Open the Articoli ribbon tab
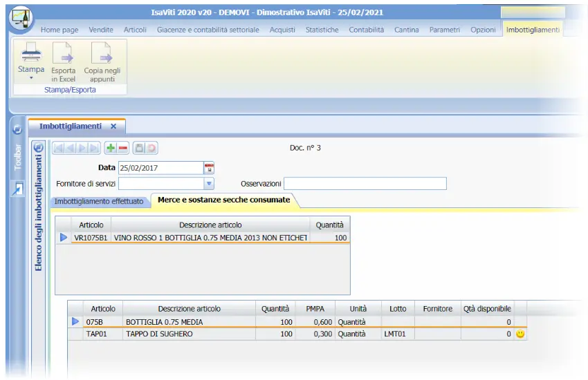 coord(135,30)
